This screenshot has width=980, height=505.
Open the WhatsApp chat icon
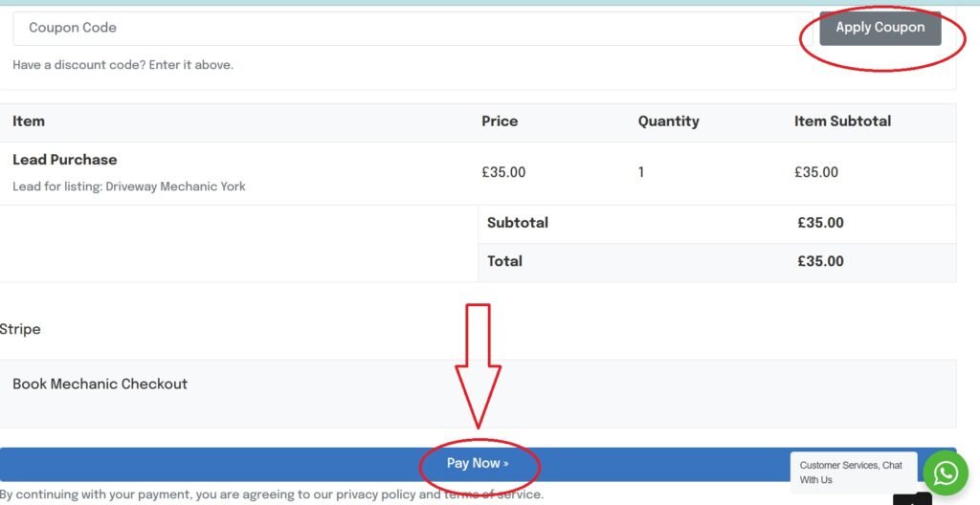click(946, 472)
